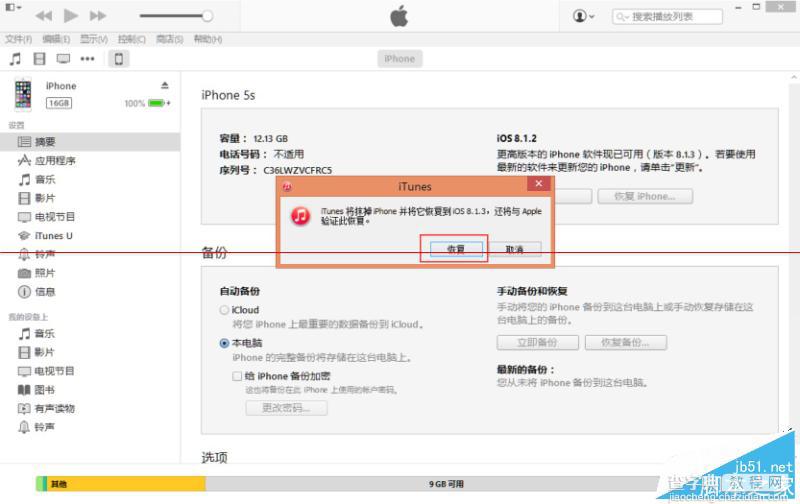800x504 pixels.
Task: Open the 帮助(H) menu
Action: point(208,39)
